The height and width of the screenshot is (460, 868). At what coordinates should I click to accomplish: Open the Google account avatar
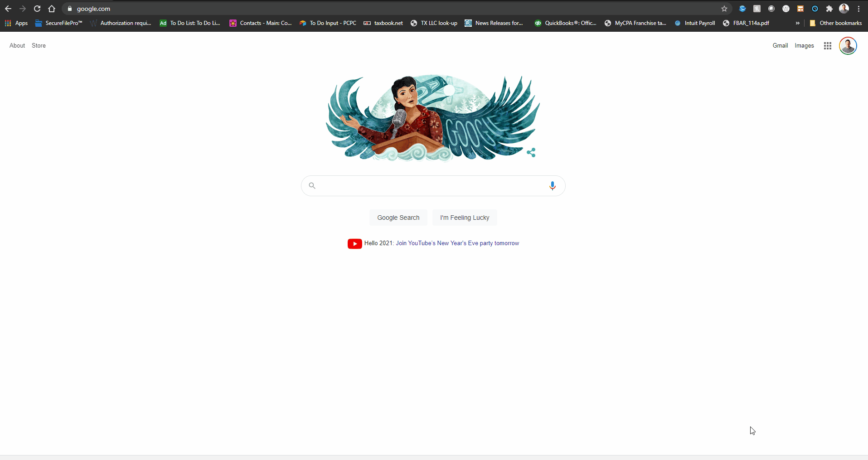[848, 45]
